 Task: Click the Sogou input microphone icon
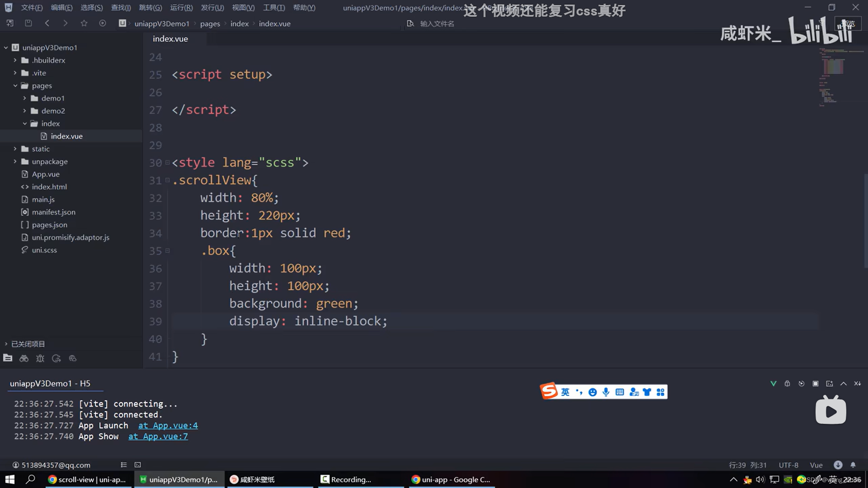click(x=606, y=392)
